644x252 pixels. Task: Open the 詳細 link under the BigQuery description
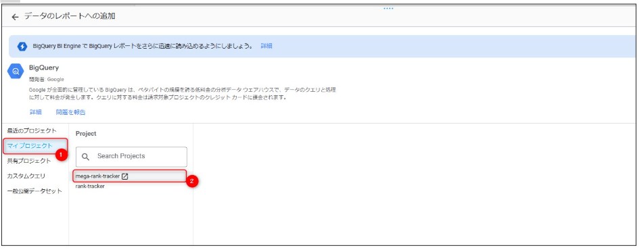click(x=35, y=112)
